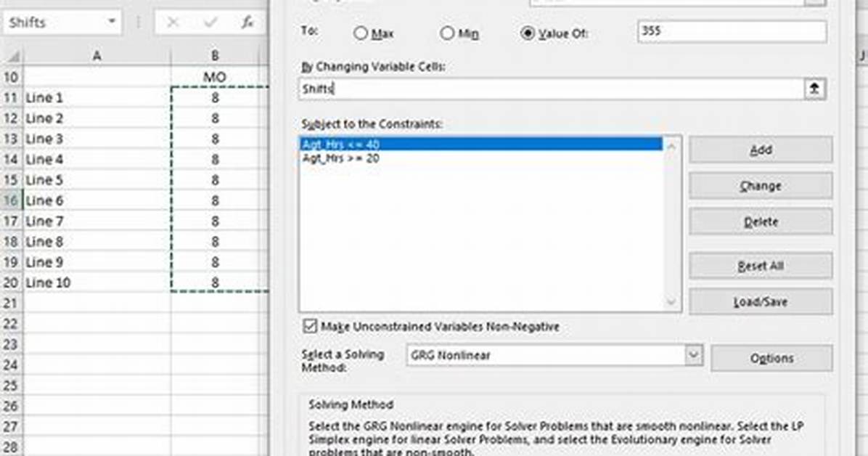Screen dimensions: 868x456
Task: Click the Line 8 cell
Action: click(97, 241)
